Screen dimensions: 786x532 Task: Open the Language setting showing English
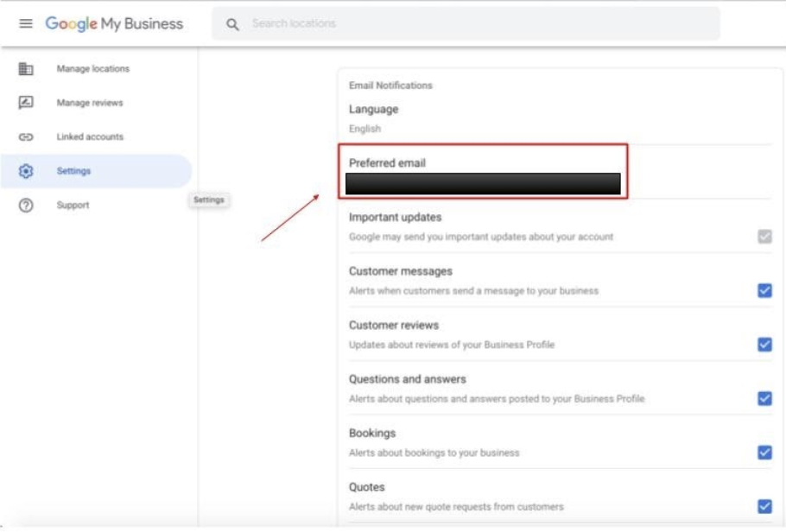(x=560, y=119)
